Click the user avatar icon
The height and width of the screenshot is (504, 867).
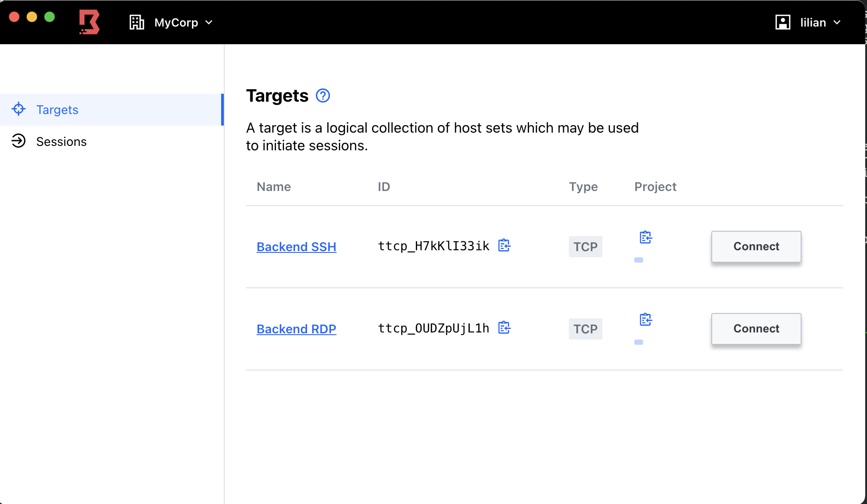783,22
